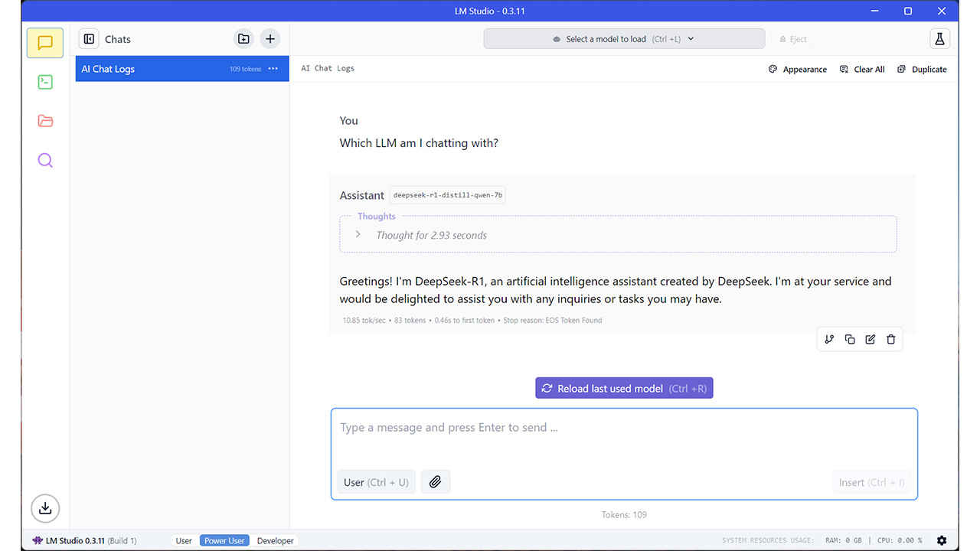Open AI Chat Logs options menu
Image resolution: width=980 pixels, height=551 pixels.
tap(273, 69)
